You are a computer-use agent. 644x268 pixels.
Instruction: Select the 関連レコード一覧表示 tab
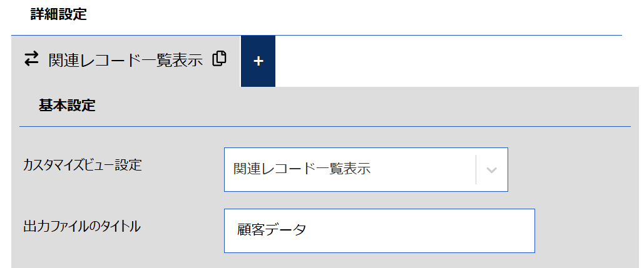[125, 61]
